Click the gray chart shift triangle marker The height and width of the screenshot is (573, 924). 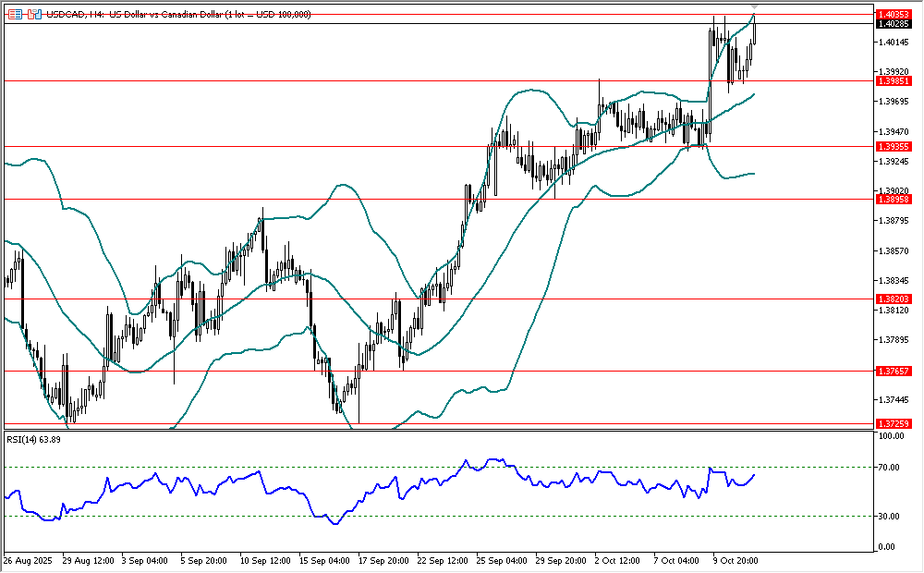tap(755, 6)
